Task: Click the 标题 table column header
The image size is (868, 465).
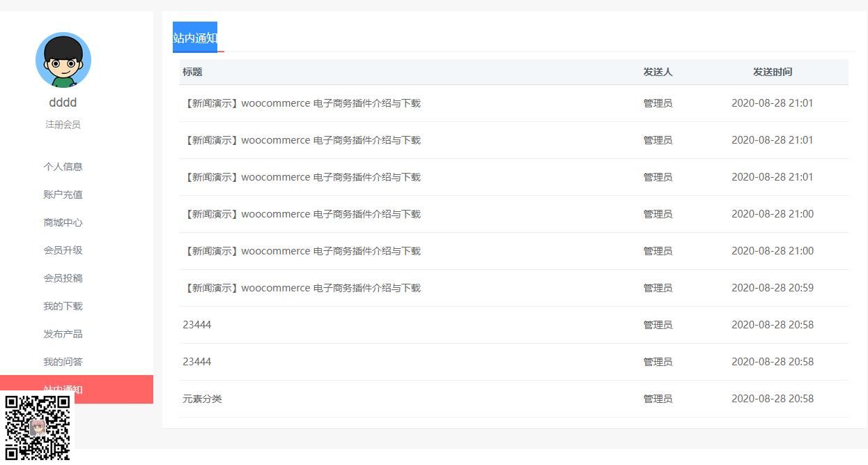Action: (x=192, y=72)
